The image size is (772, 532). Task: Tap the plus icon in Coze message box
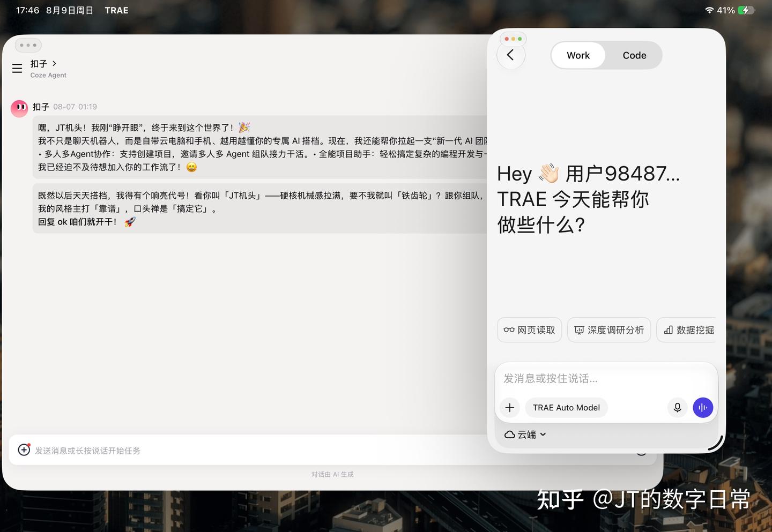[x=24, y=449]
